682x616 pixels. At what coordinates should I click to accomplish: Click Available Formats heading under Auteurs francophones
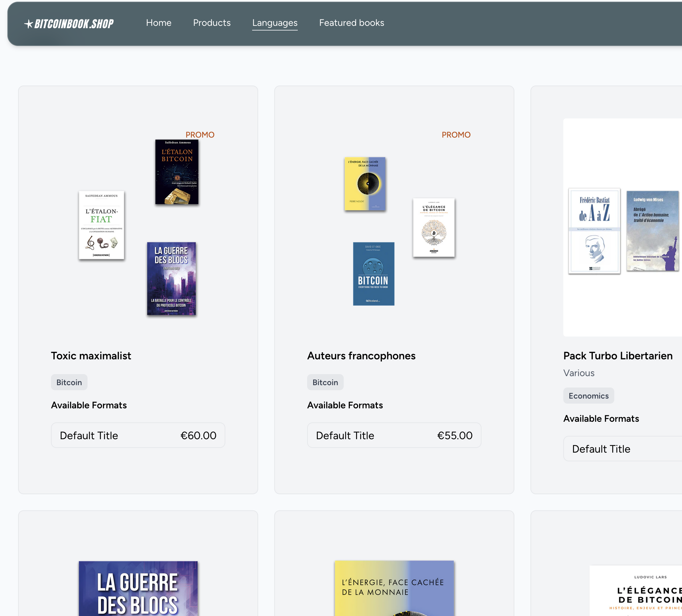(345, 405)
